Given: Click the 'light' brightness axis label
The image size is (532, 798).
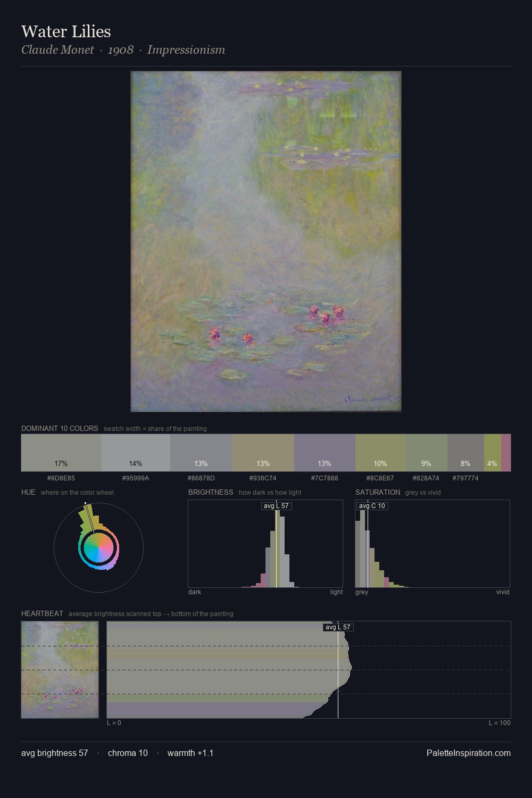Looking at the screenshot, I should coord(336,592).
